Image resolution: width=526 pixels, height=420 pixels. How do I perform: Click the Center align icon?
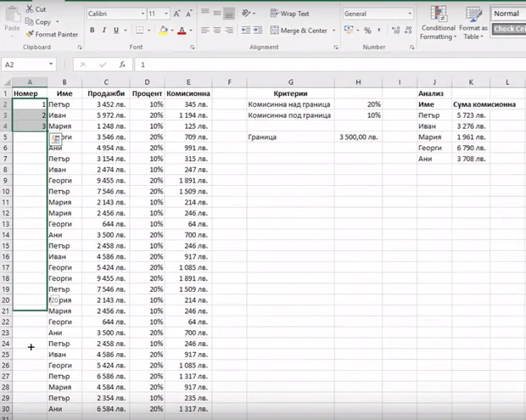[217, 31]
